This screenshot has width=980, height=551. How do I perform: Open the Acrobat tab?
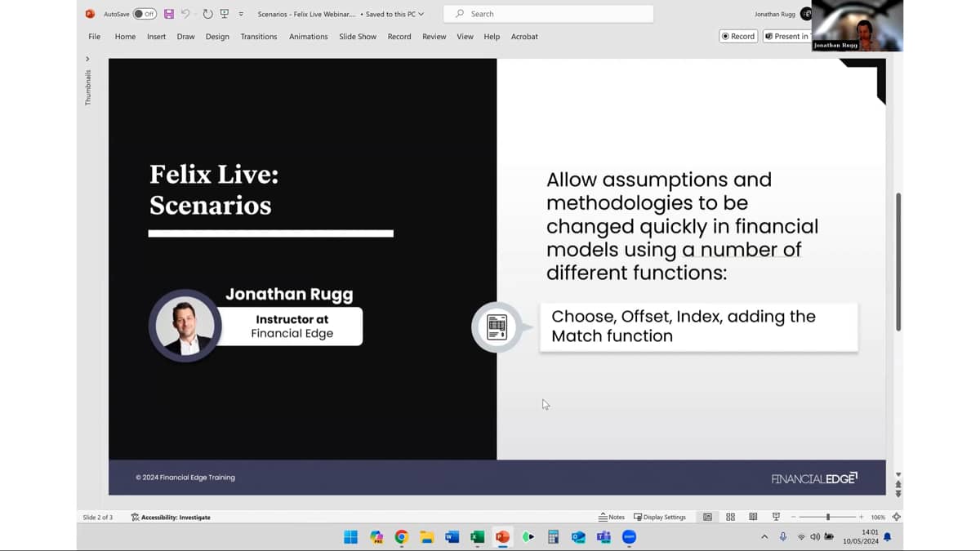[x=524, y=37]
